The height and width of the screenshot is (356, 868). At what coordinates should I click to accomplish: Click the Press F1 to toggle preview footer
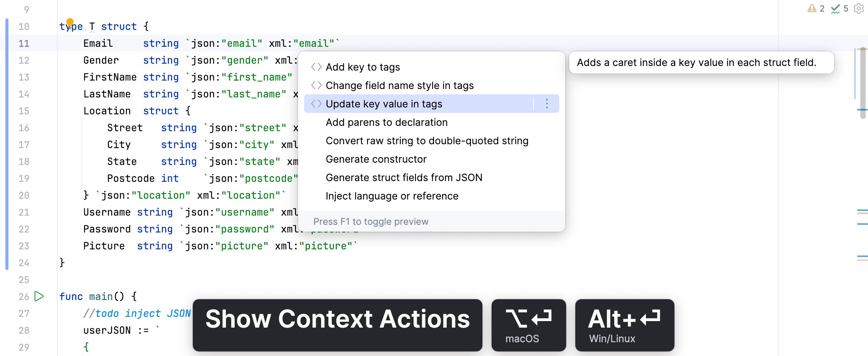point(371,221)
